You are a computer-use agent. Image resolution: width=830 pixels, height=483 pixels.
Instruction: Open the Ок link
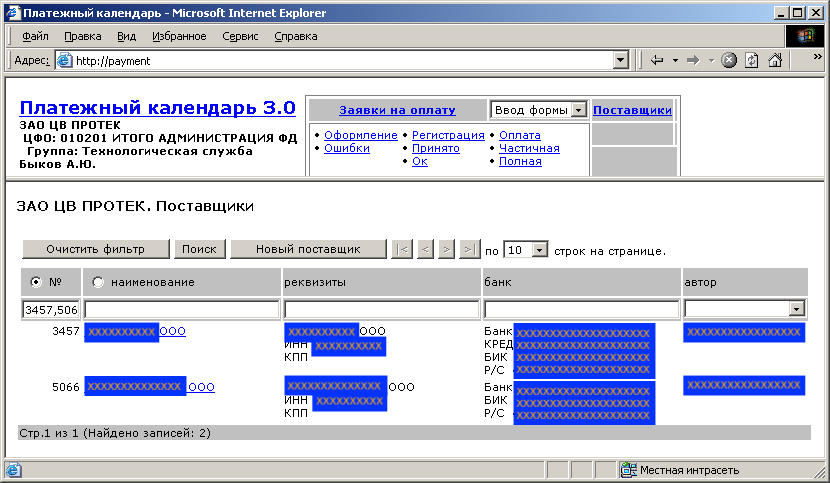420,161
